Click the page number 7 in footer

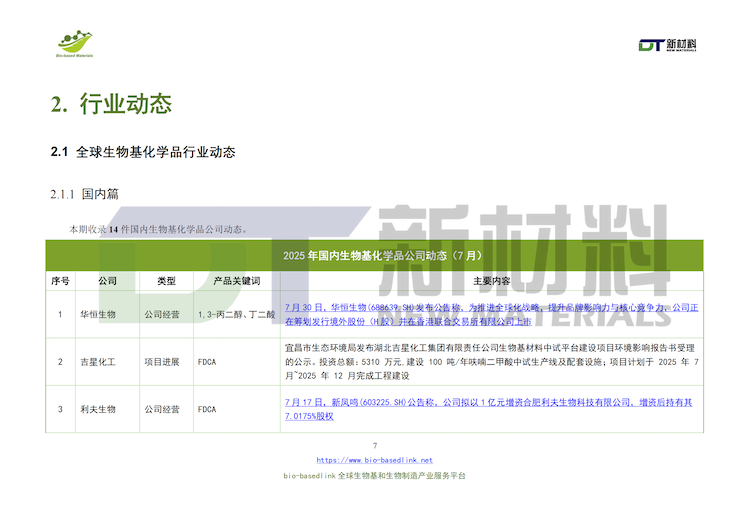[x=375, y=445]
